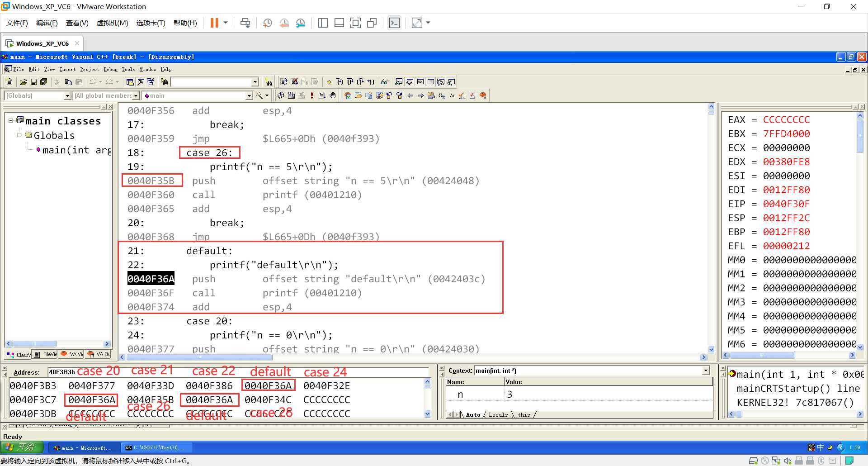
Task: Toggle the Call Stack window toolbar button
Action: coord(441,82)
